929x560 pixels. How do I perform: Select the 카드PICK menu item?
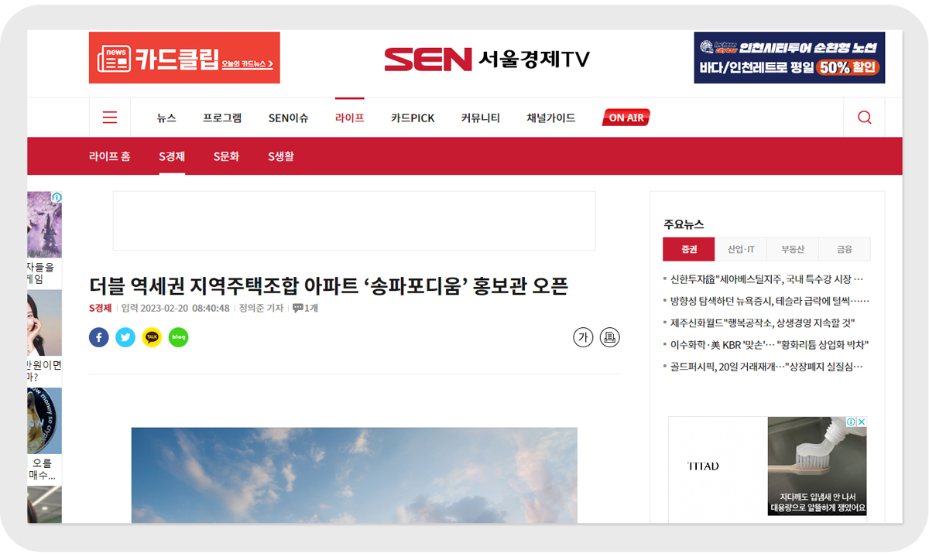tap(413, 118)
